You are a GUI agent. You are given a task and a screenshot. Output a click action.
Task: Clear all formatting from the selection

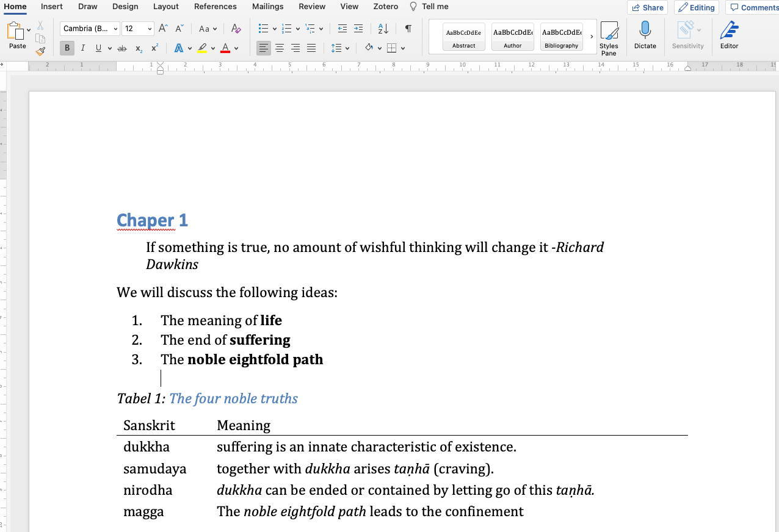(236, 29)
